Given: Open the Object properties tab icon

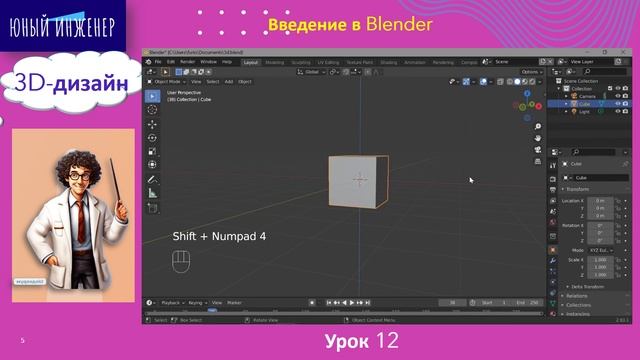Looking at the screenshot, I should pyautogui.click(x=553, y=250).
